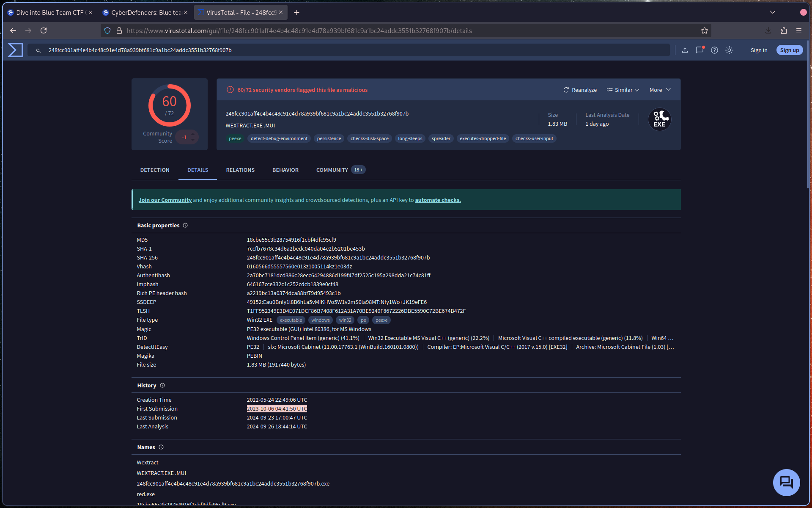Click the executable file type tag

pos(291,320)
